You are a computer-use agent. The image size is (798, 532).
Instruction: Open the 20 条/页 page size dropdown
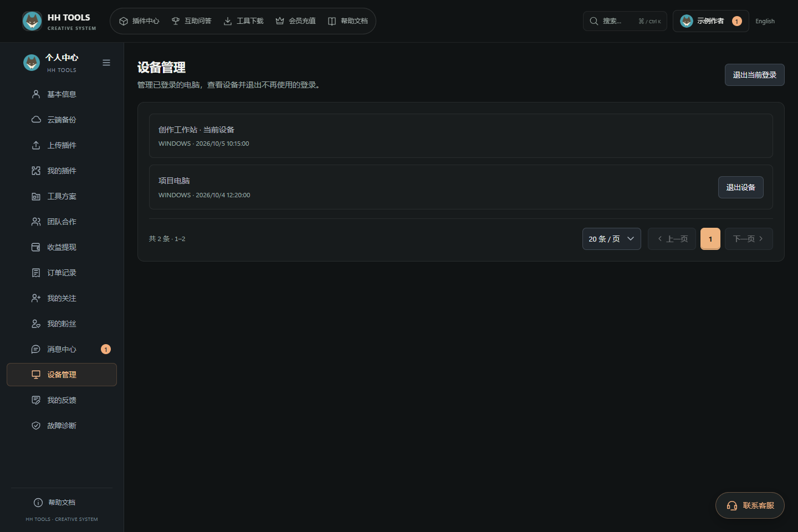[x=612, y=239]
